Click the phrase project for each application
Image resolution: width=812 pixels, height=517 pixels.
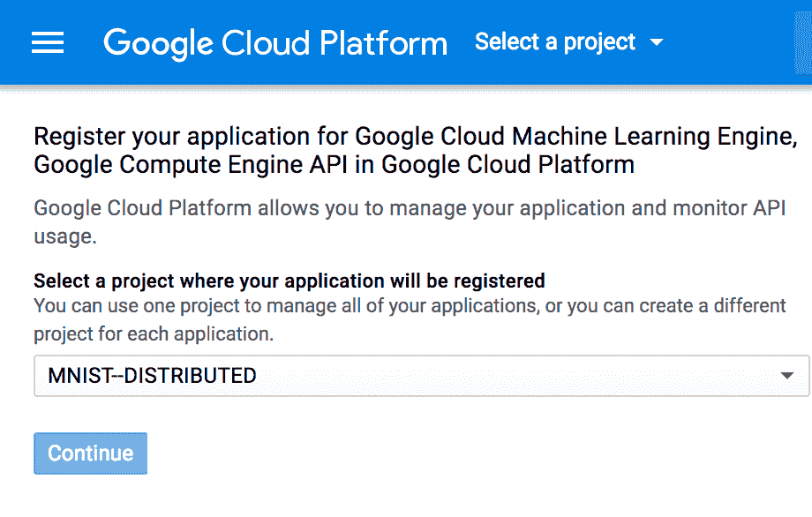[154, 333]
